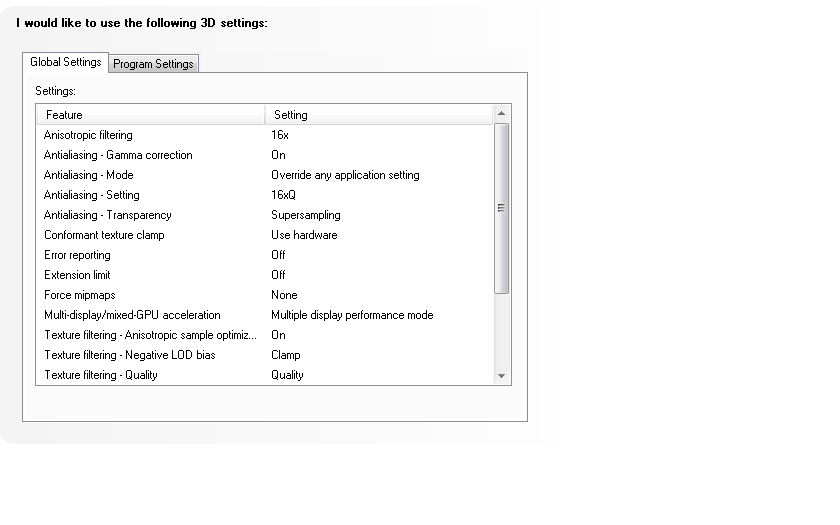This screenshot has height=525, width=840.
Task: Select the Anisotropic filtering row
Action: [88, 135]
